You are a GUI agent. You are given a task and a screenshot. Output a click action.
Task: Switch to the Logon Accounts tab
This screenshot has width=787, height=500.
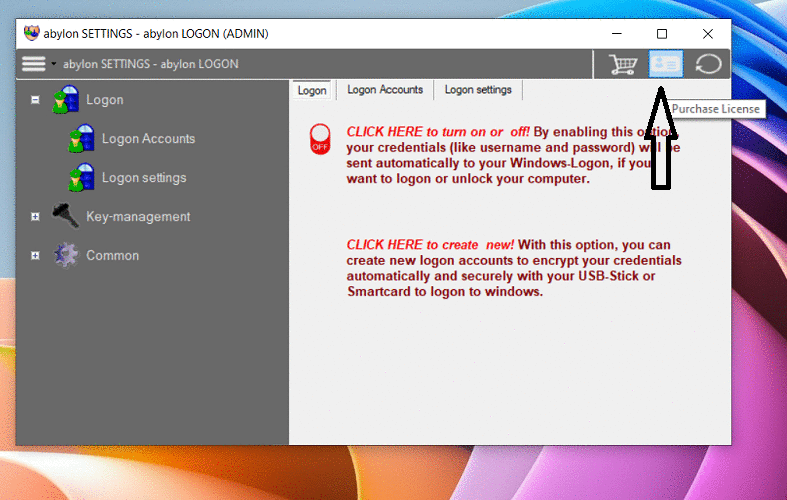[385, 90]
